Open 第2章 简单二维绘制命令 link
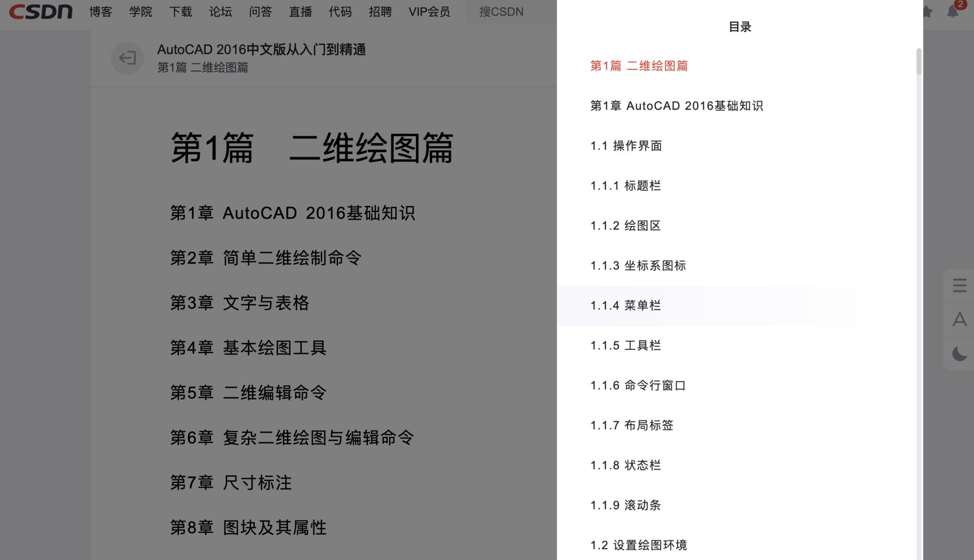 point(266,258)
